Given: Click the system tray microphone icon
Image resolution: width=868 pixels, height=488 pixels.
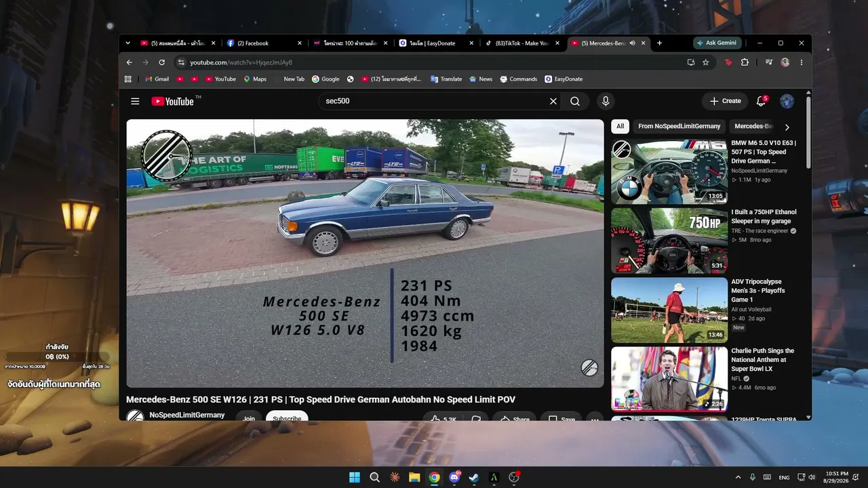Looking at the screenshot, I should click(753, 477).
